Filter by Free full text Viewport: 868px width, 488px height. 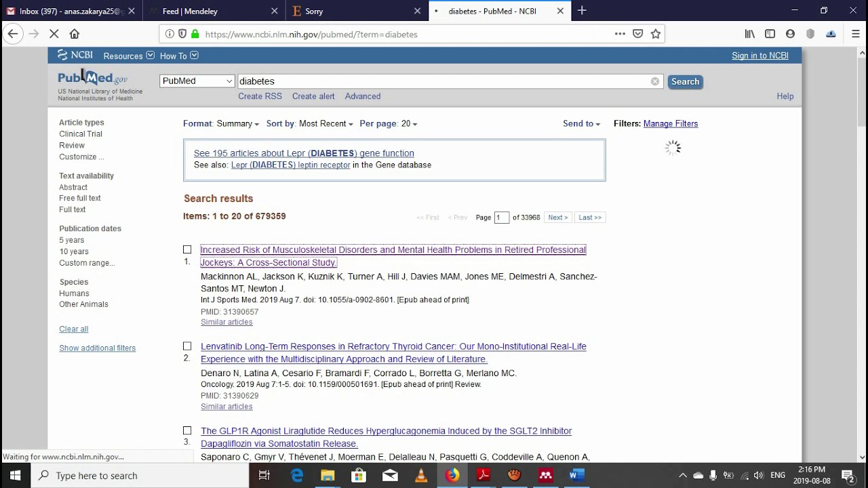click(x=80, y=198)
